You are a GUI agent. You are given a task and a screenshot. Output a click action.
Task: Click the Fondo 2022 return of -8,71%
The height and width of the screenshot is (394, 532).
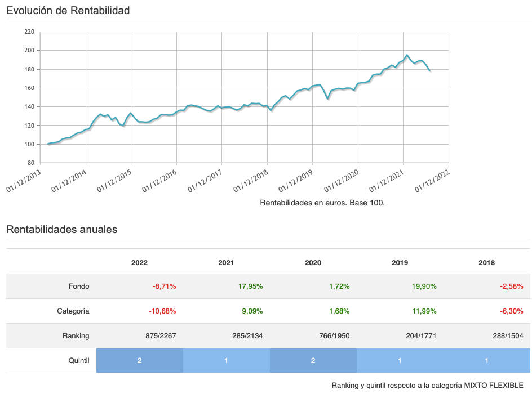[x=165, y=286]
